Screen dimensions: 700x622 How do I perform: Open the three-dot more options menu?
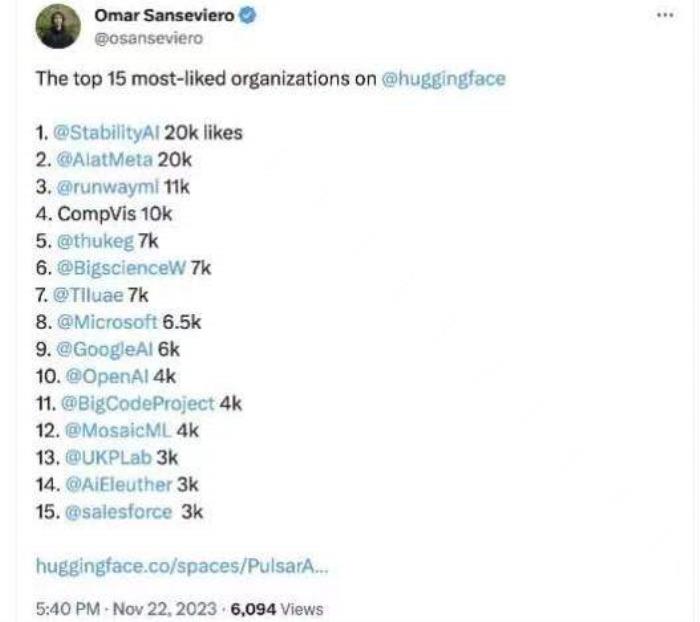(x=665, y=15)
